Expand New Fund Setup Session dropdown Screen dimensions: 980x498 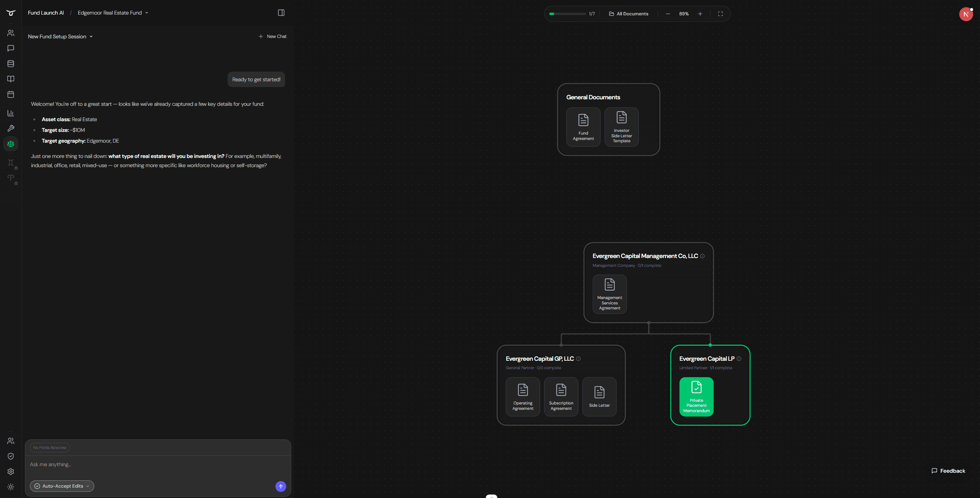point(60,36)
